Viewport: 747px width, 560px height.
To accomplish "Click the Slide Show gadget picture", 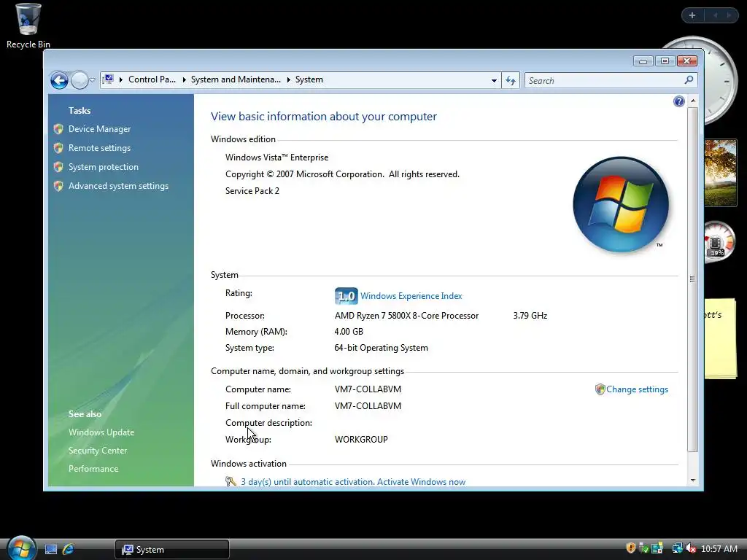I will click(720, 172).
